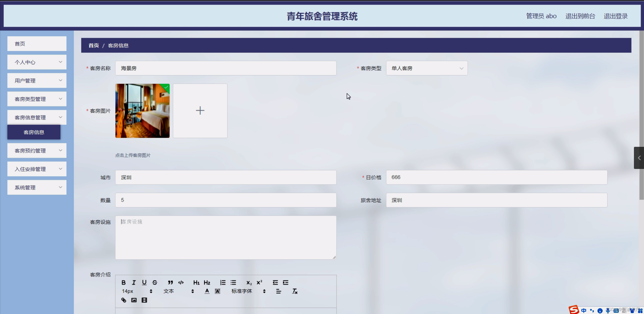
Task: Click 退出到前台 in the header
Action: [x=580, y=16]
